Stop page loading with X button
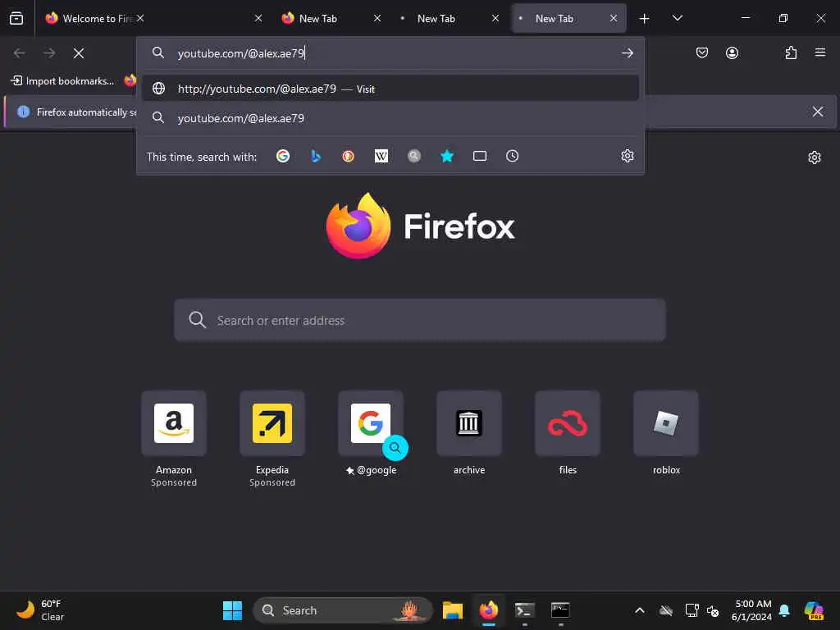The width and height of the screenshot is (840, 630). coord(79,53)
